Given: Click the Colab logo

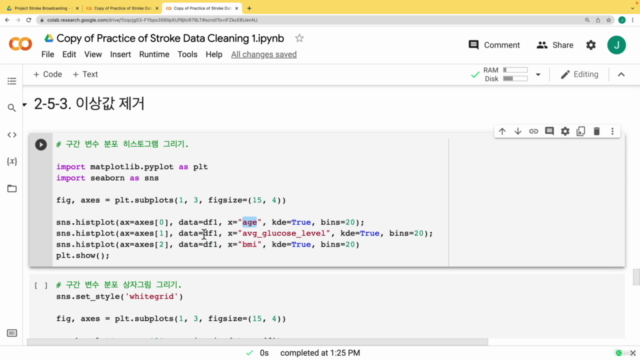Looking at the screenshot, I should [x=20, y=44].
